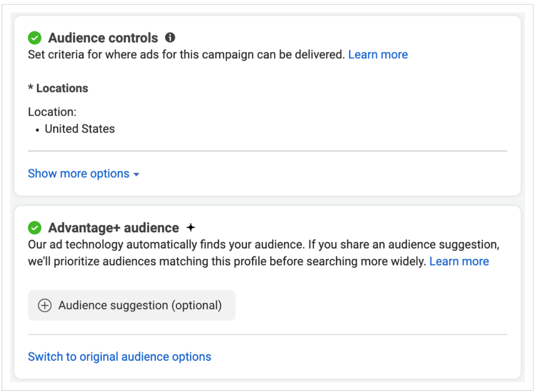Click the 'Our ad technology automatically finds' description
Screen dimensions: 536x392
coord(263,245)
